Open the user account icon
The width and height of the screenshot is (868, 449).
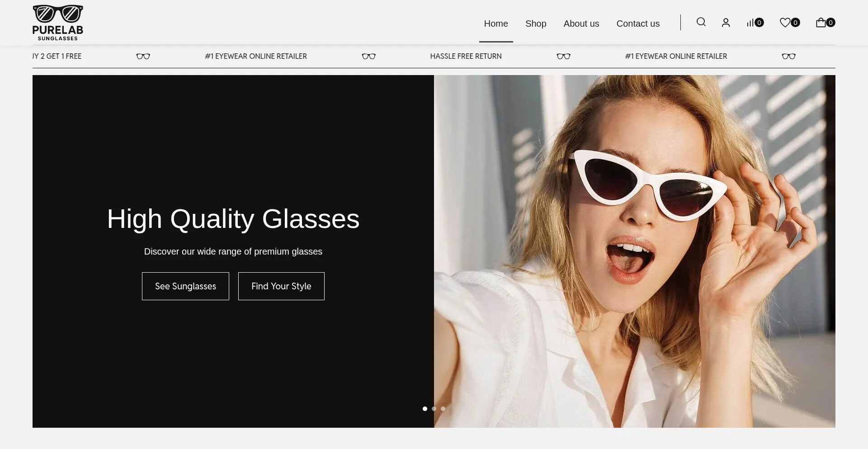pyautogui.click(x=726, y=23)
